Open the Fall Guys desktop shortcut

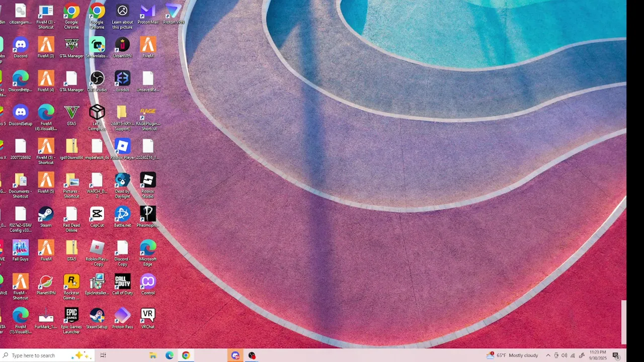21,250
